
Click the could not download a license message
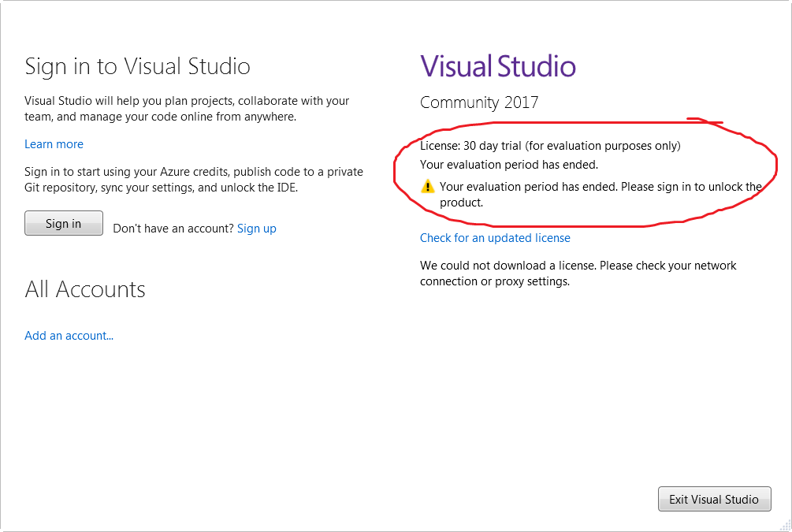tap(578, 273)
